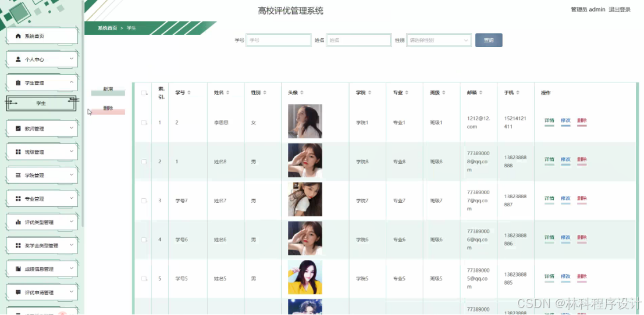Check the row for 李思思
Viewport: 644px width, 315px height.
pos(144,123)
